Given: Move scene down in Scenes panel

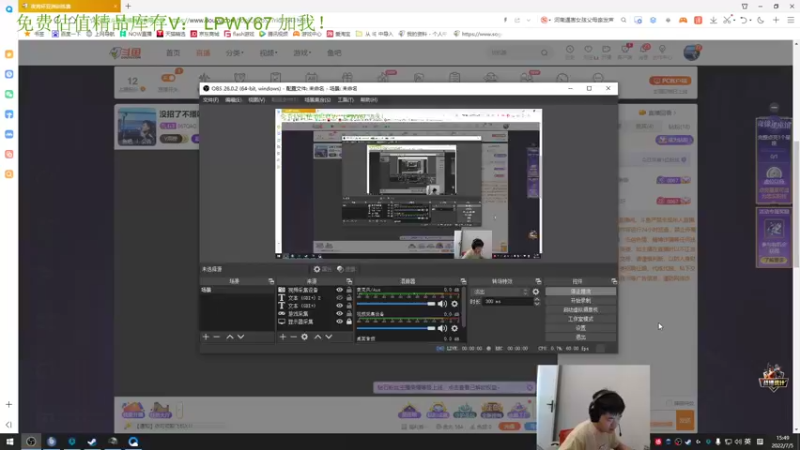Looking at the screenshot, I should tap(241, 337).
